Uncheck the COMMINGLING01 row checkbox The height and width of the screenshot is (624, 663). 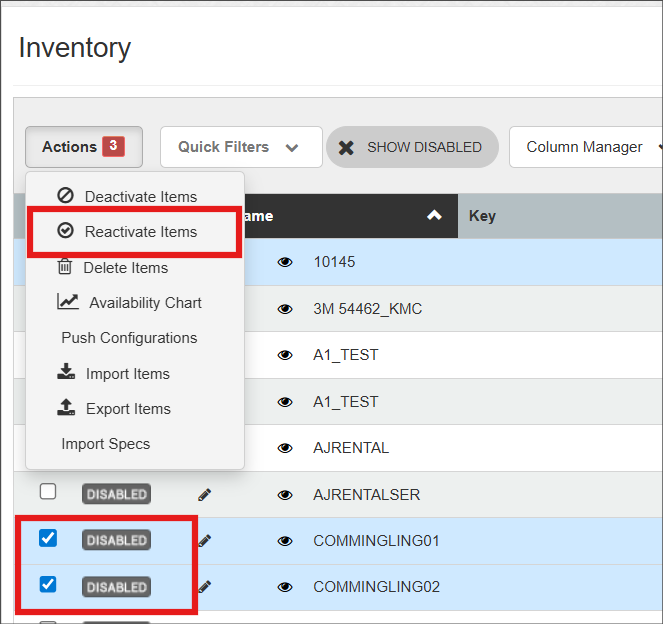48,538
